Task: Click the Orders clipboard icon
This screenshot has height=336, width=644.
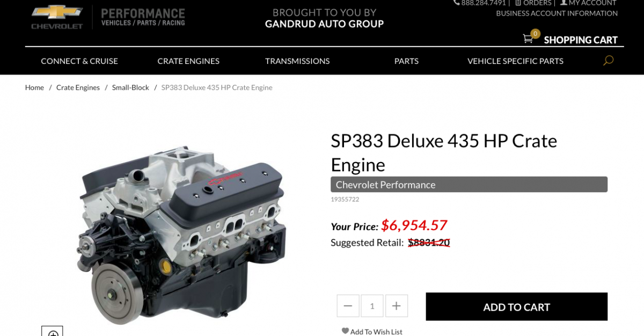Action: tap(518, 3)
